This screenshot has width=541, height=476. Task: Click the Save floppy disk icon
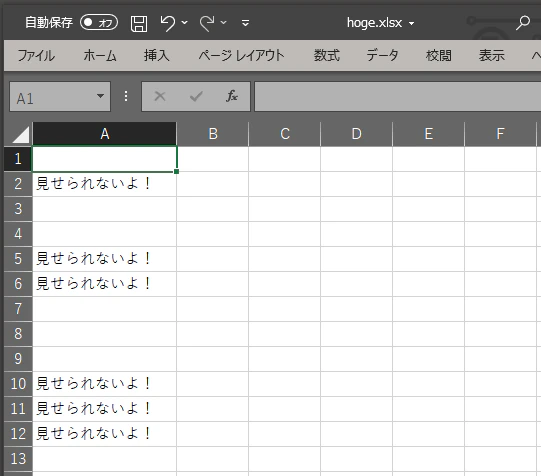139,24
